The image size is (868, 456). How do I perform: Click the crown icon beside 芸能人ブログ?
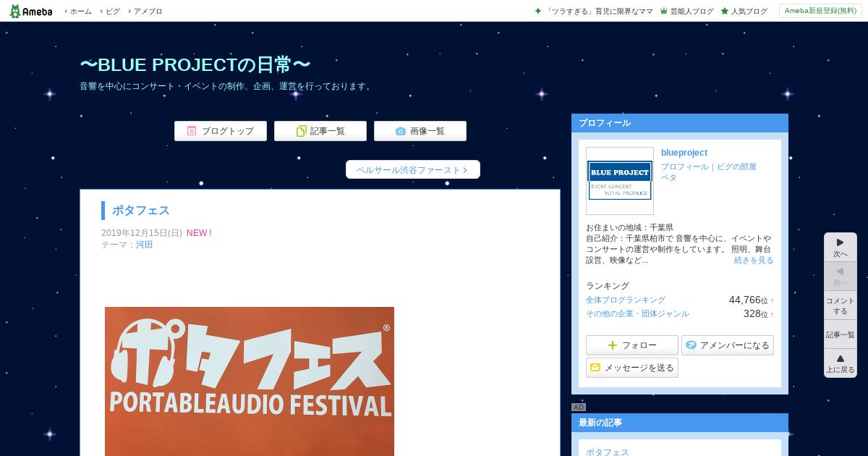(664, 11)
